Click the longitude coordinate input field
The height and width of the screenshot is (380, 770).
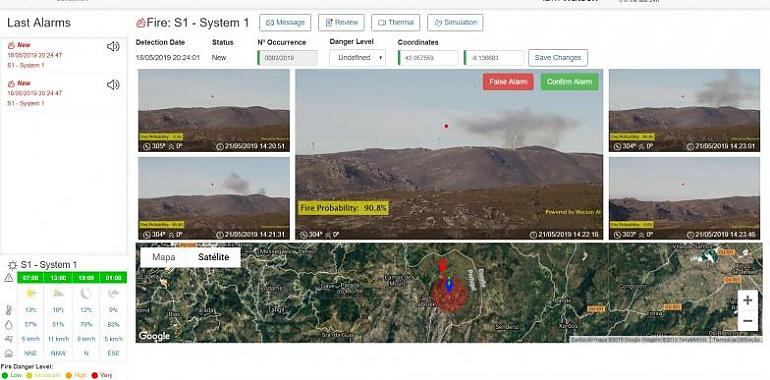click(494, 57)
